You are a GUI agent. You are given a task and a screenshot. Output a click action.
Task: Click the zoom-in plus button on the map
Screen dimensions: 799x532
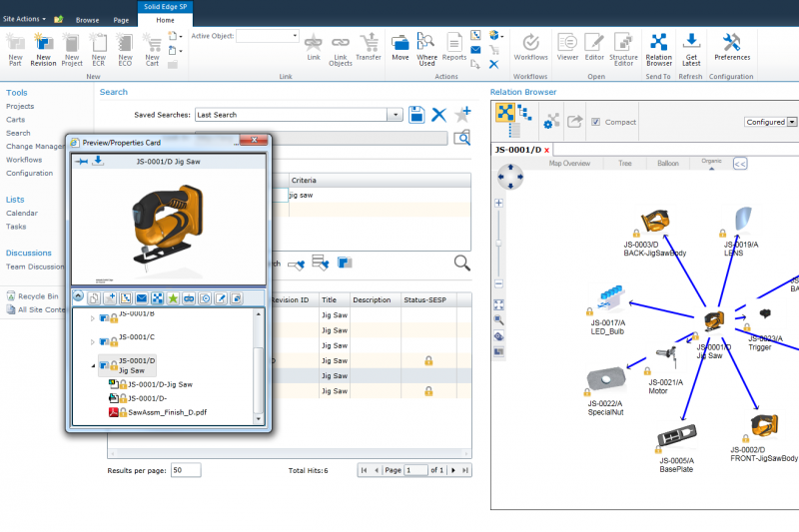[498, 203]
